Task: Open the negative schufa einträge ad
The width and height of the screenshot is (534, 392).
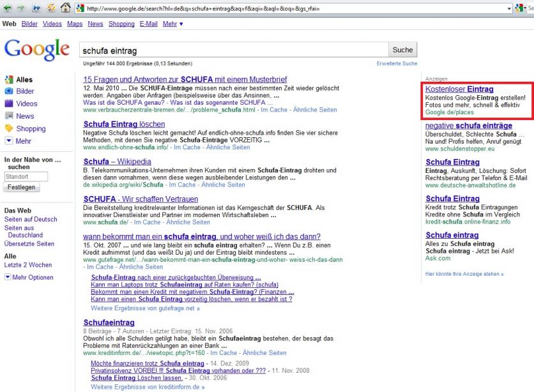Action: pyautogui.click(x=469, y=126)
